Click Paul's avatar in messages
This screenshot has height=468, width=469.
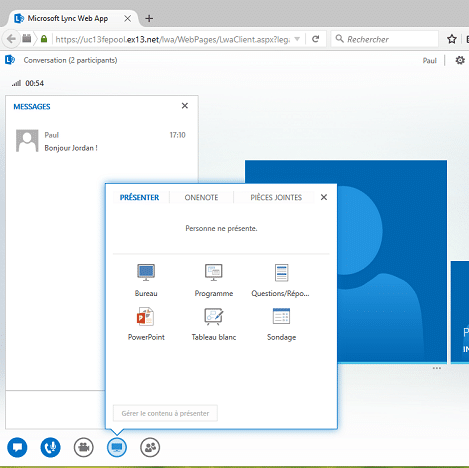click(x=27, y=141)
